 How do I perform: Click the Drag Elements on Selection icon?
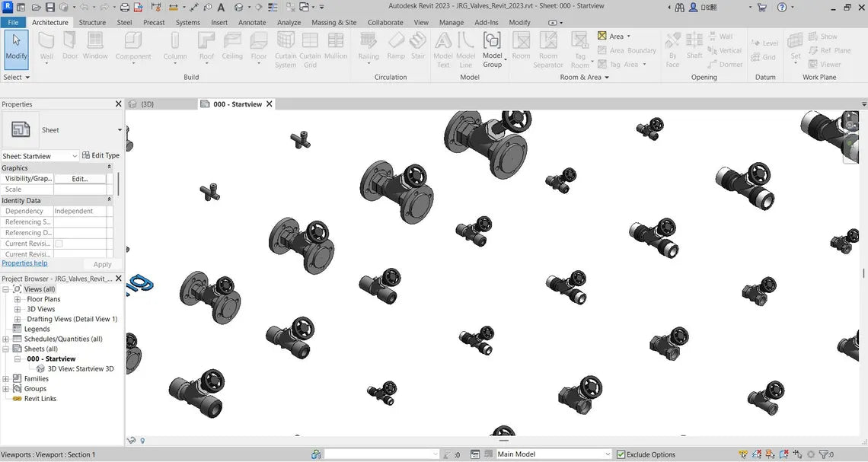tap(797, 454)
